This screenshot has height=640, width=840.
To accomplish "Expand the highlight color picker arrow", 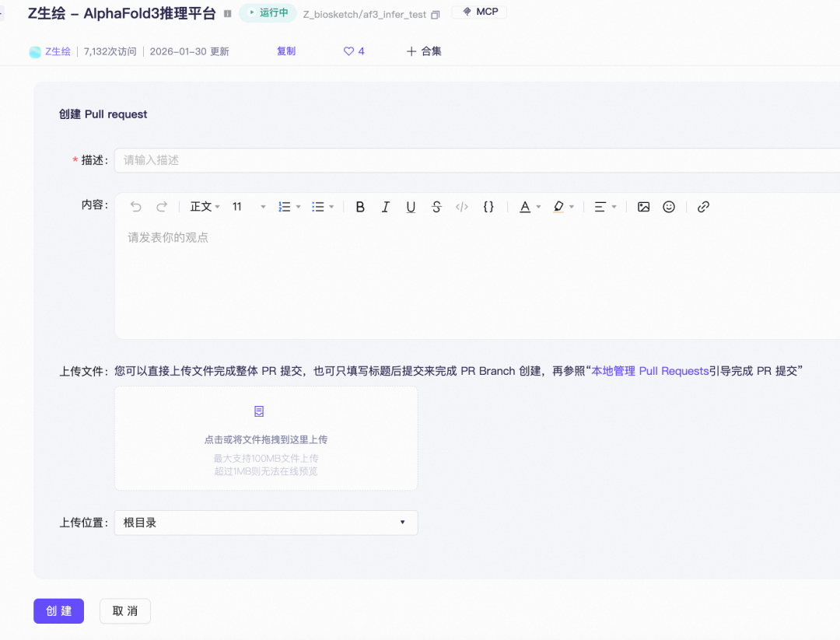I will (572, 207).
